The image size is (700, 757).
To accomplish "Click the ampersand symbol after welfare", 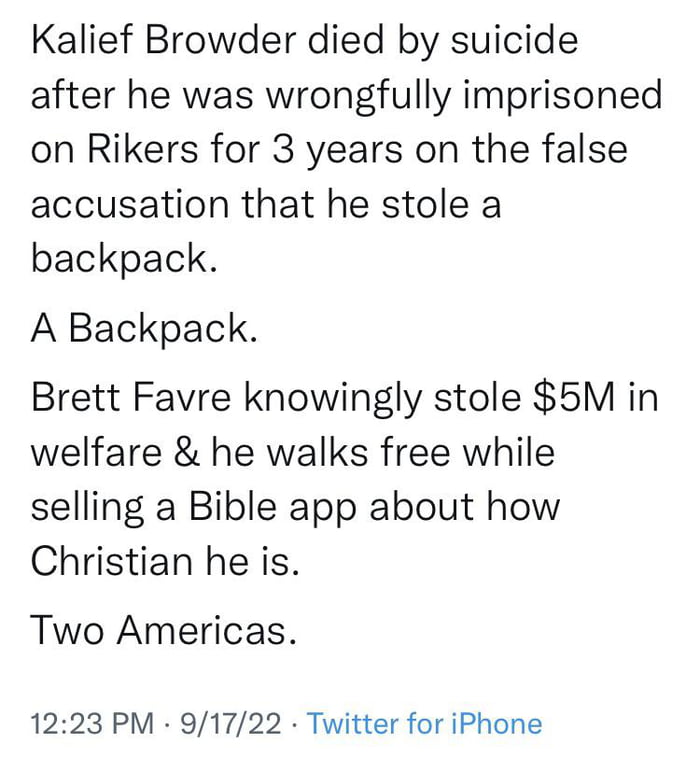I will 187,452.
